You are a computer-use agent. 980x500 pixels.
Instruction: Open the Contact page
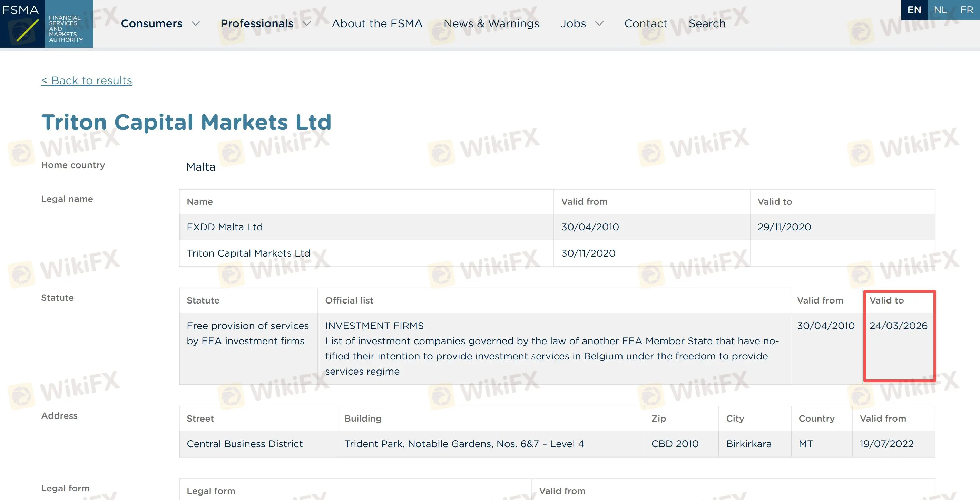point(646,23)
